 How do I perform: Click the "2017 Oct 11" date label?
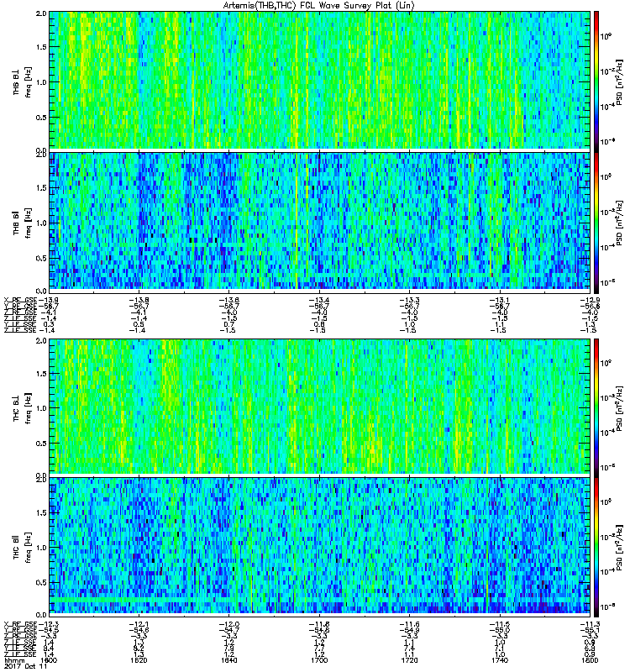(25, 666)
